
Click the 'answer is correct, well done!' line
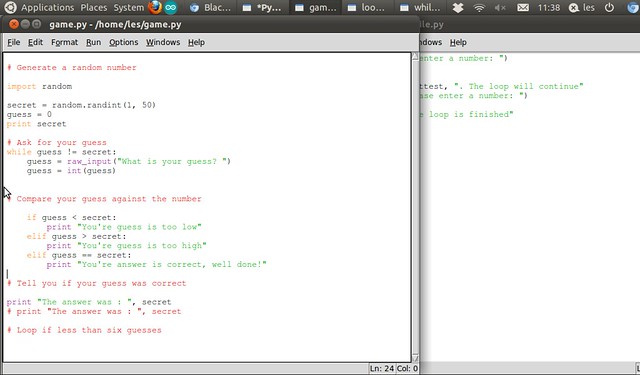pyautogui.click(x=156, y=265)
